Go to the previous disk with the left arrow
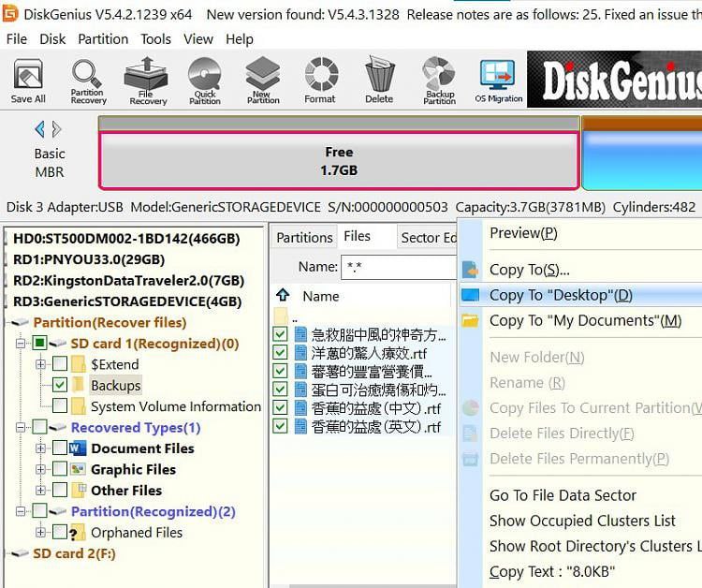702x588 pixels. tap(39, 129)
